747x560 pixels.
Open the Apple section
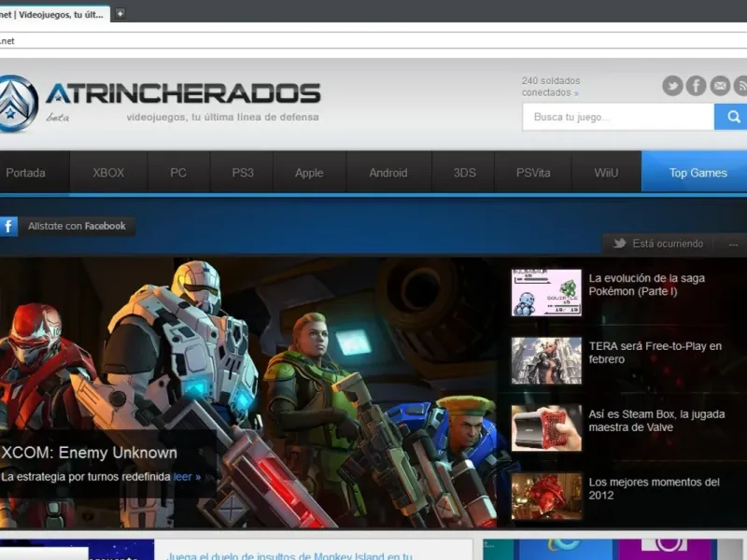coord(309,173)
